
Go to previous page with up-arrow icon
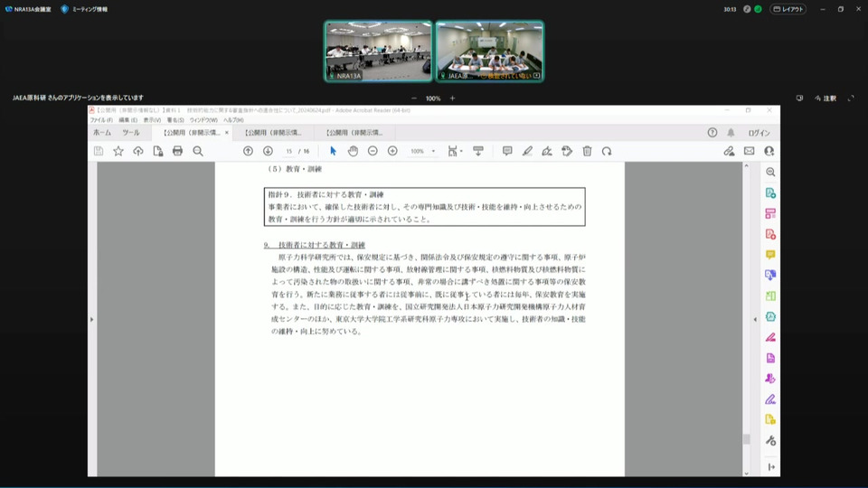(x=248, y=151)
